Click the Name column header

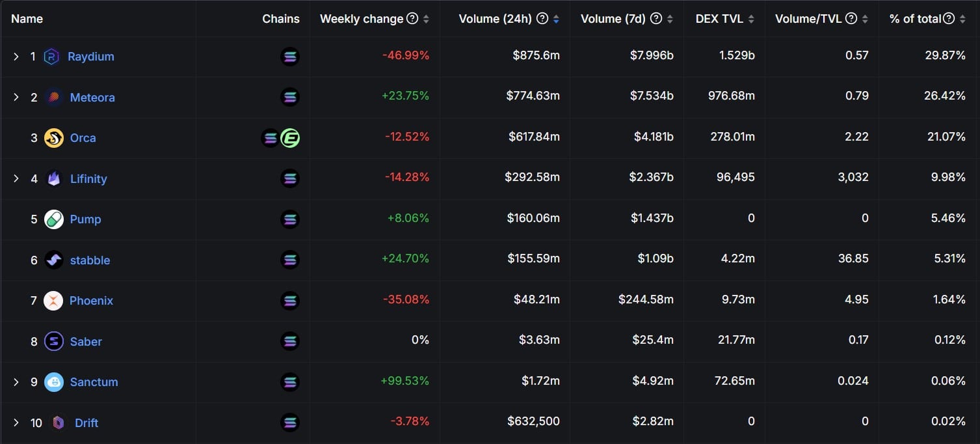pos(27,19)
